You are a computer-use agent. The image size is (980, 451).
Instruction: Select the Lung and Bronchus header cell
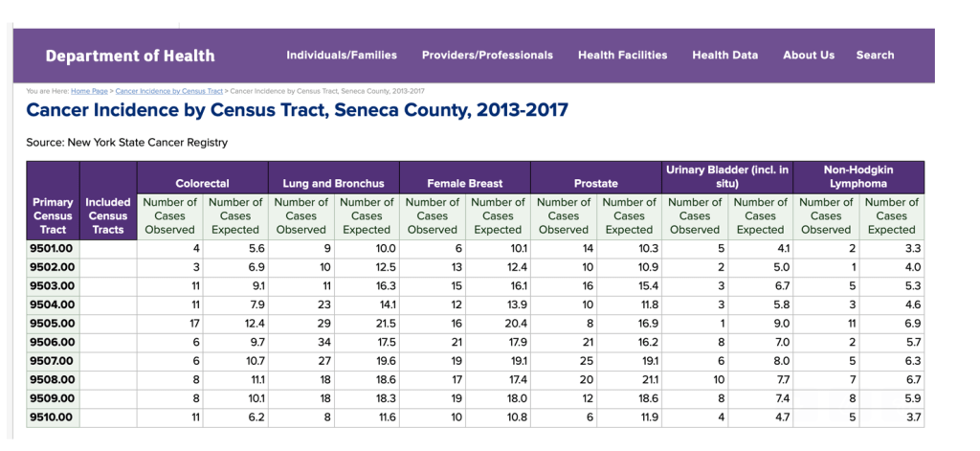[x=333, y=183]
